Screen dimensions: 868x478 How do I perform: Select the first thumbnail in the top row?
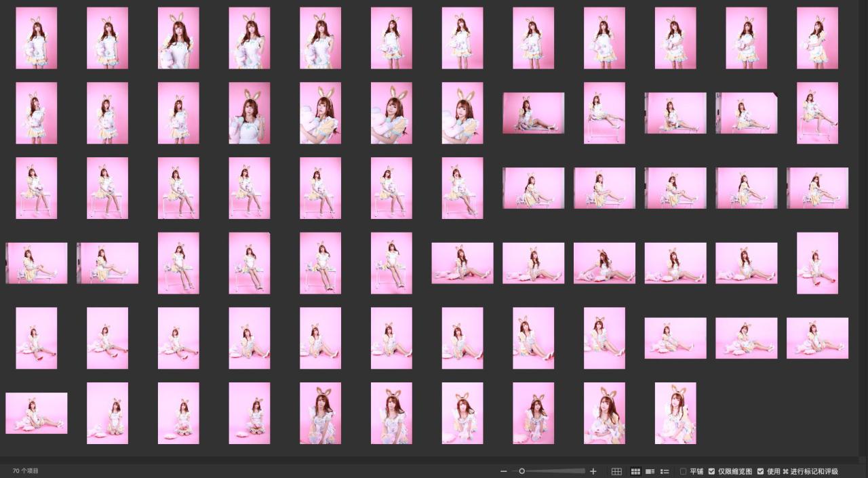pos(36,38)
